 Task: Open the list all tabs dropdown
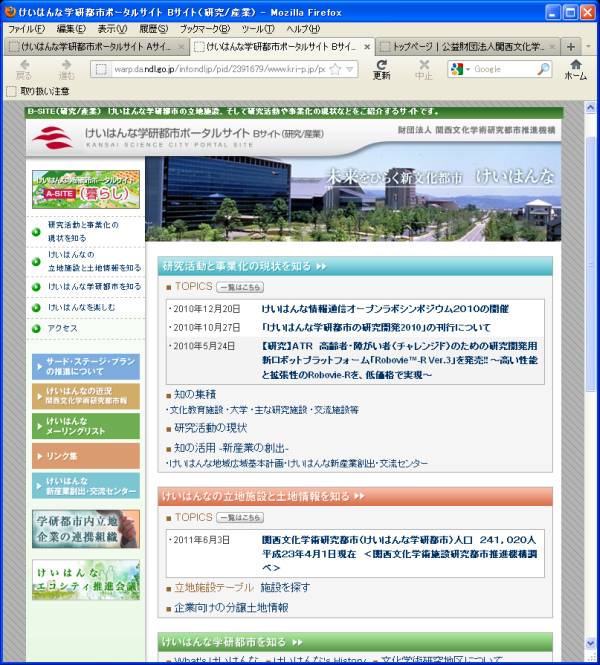pyautogui.click(x=588, y=47)
